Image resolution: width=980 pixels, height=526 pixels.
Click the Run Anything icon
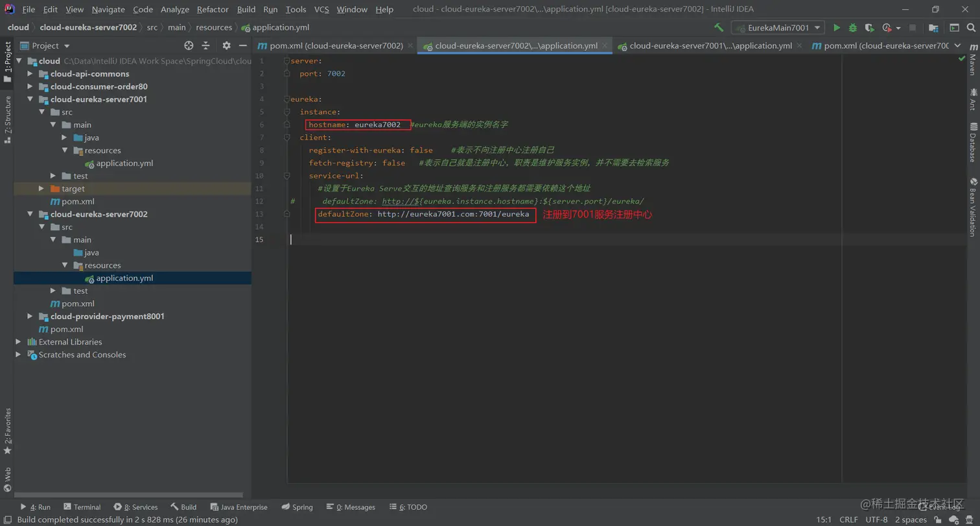point(954,28)
